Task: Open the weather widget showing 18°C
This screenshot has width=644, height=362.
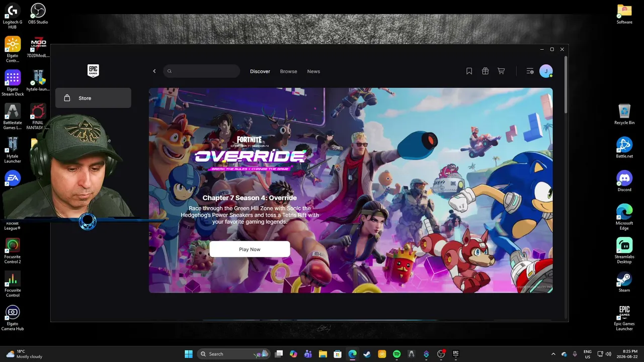Action: click(x=24, y=354)
